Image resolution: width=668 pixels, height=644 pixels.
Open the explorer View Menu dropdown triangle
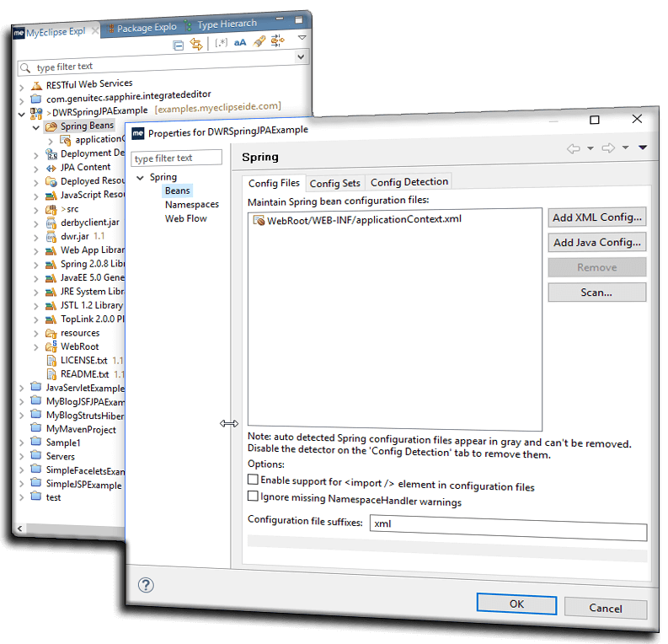[302, 39]
